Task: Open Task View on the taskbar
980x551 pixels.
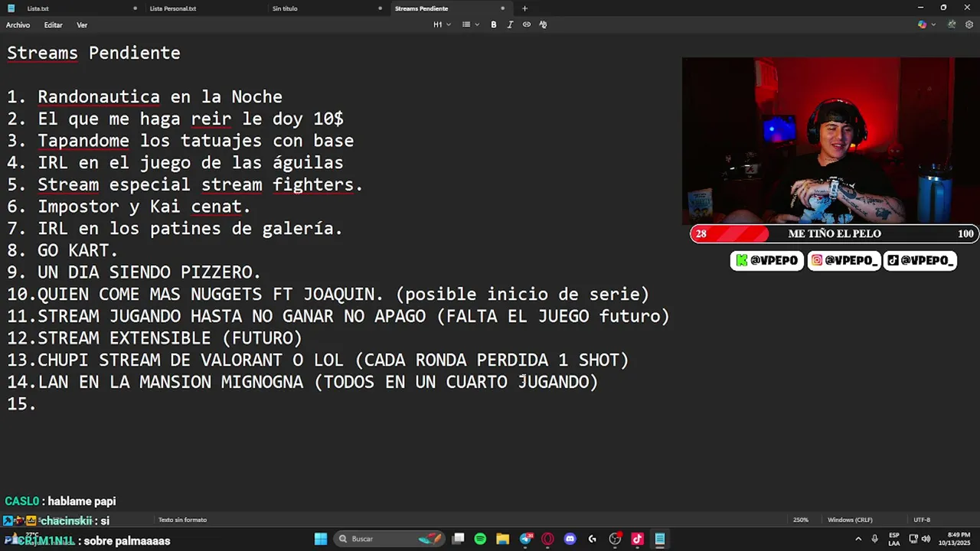Action: [458, 539]
